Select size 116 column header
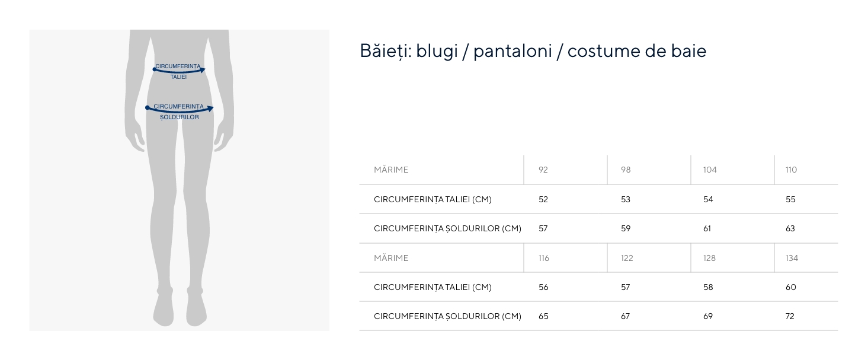 (x=544, y=258)
